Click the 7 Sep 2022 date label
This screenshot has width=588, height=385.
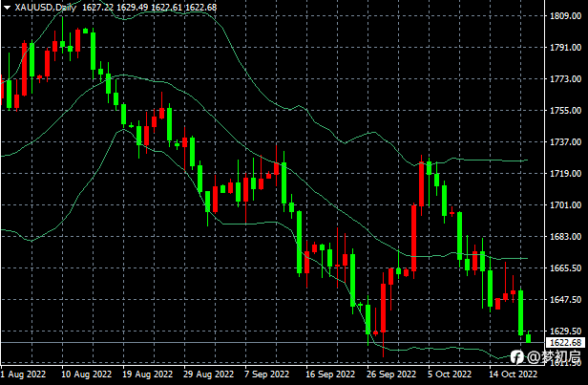267,374
